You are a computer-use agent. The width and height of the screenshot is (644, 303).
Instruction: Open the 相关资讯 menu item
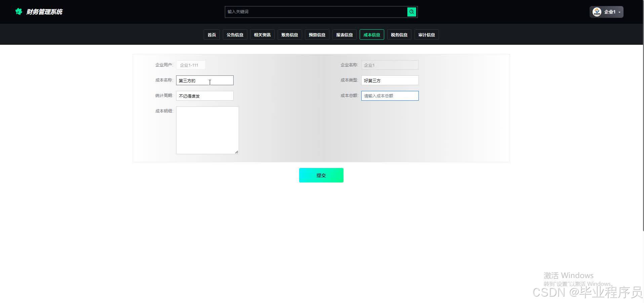[x=262, y=35]
